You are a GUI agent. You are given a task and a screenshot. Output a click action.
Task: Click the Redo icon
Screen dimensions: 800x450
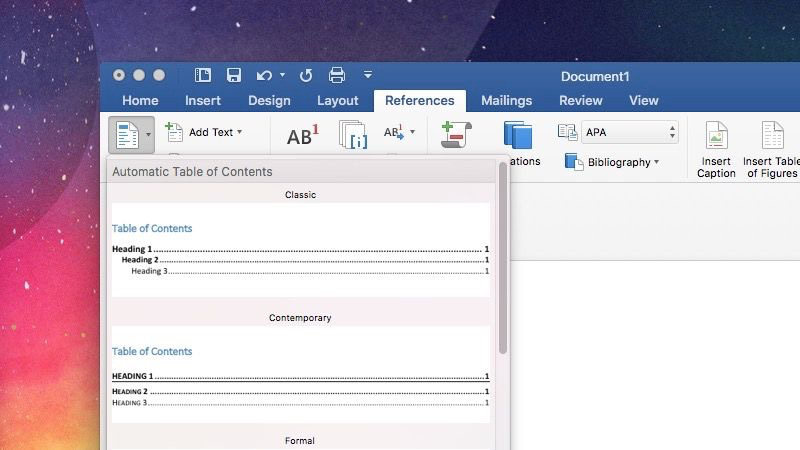pyautogui.click(x=306, y=75)
